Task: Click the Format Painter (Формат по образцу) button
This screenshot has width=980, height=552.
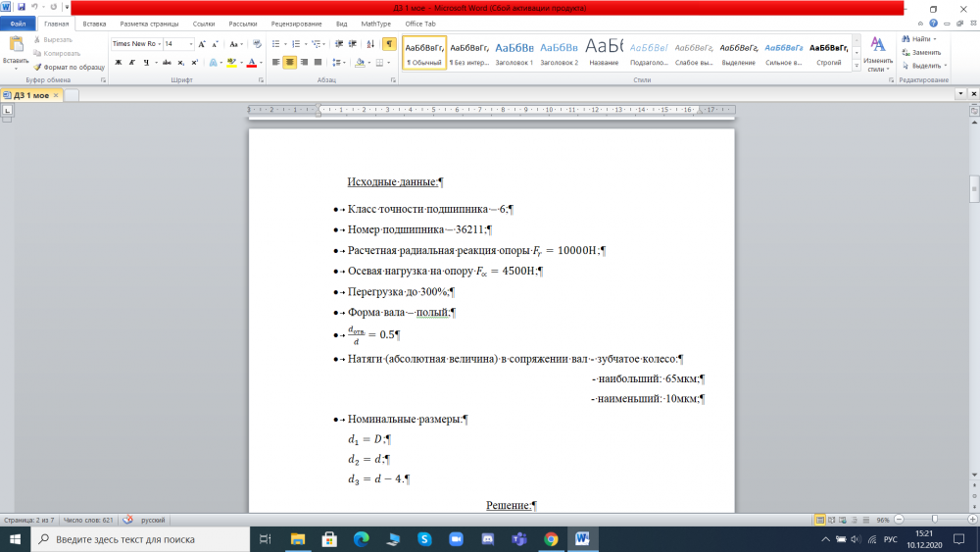Action: pos(69,67)
